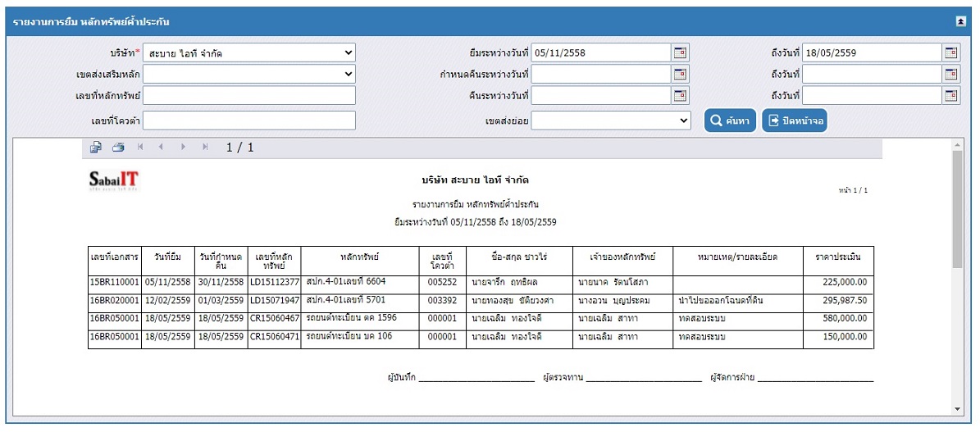Image resolution: width=980 pixels, height=432 pixels.
Task: Open calendar picker beside 18/05/2559 date
Action: [950, 53]
